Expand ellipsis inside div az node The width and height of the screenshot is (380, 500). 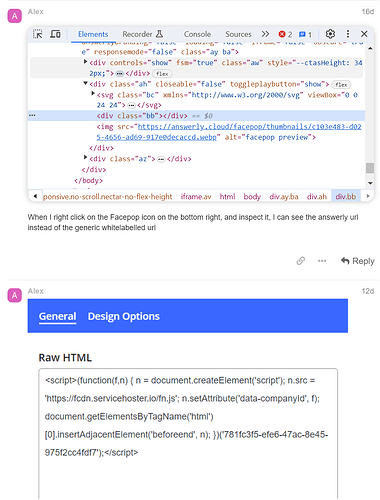(x=161, y=159)
